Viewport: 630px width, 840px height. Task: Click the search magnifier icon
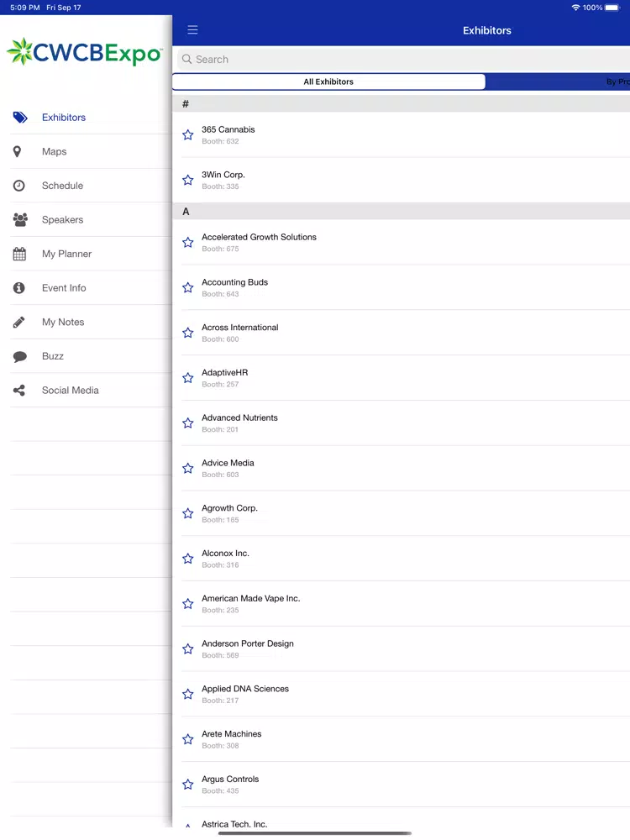pos(187,59)
